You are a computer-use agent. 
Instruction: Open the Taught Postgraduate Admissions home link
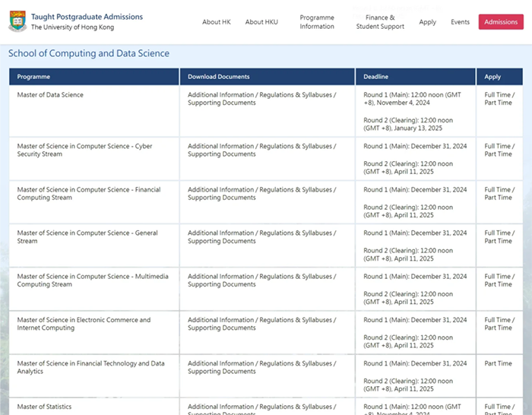87,17
